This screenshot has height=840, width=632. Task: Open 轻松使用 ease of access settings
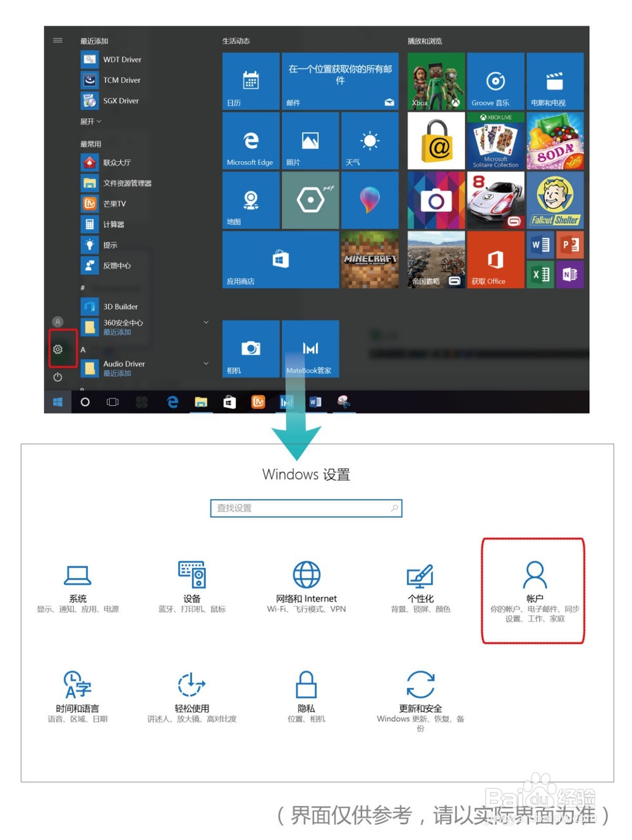191,697
